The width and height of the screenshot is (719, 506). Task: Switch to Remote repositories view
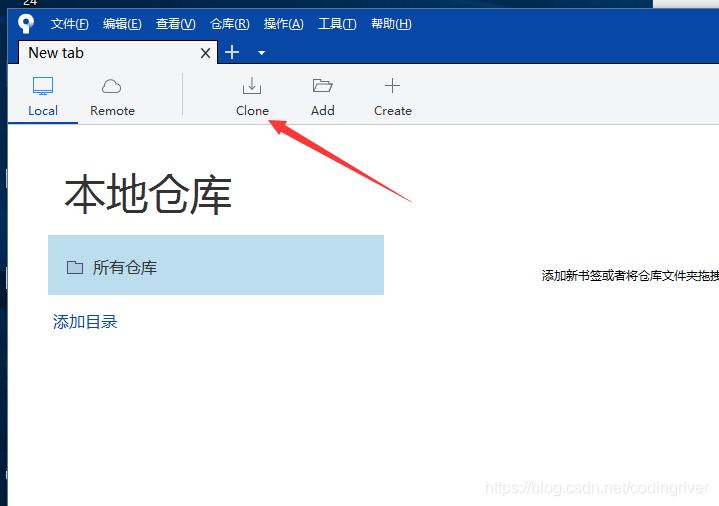pyautogui.click(x=112, y=97)
